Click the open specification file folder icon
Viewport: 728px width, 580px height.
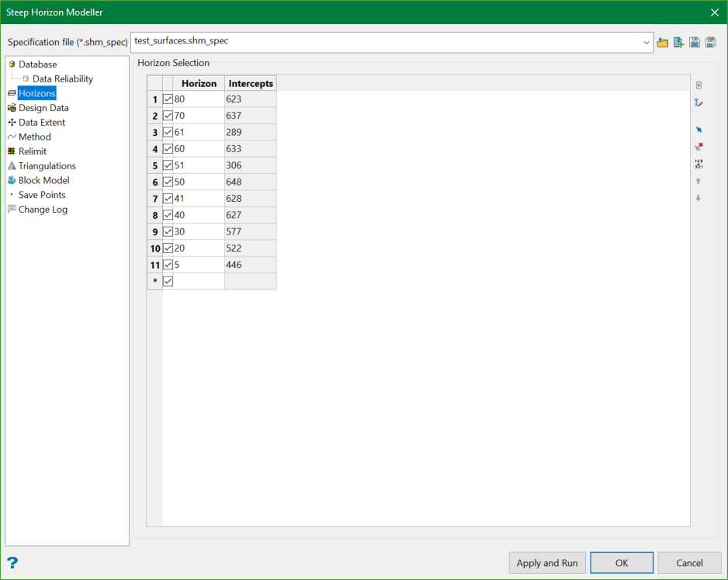662,43
